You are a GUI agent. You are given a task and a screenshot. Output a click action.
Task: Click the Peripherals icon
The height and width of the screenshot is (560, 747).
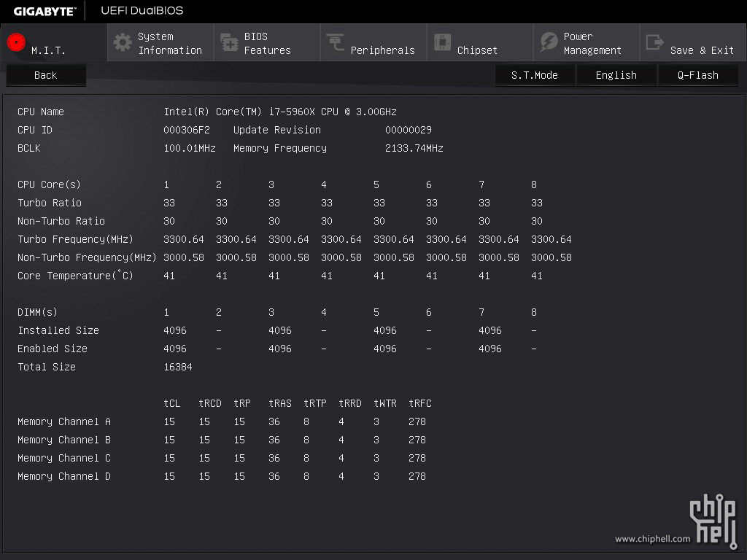coord(336,42)
